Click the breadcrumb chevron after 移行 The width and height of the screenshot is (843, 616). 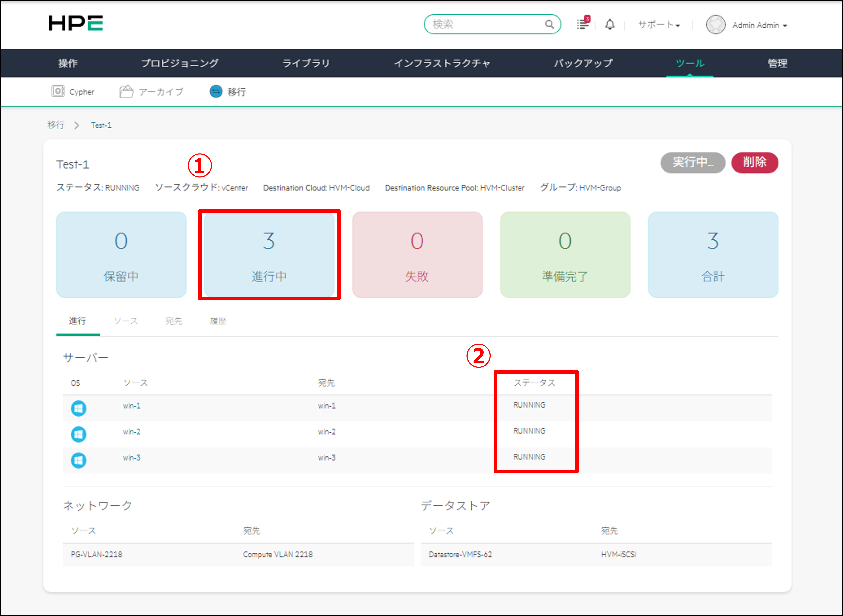tap(77, 125)
